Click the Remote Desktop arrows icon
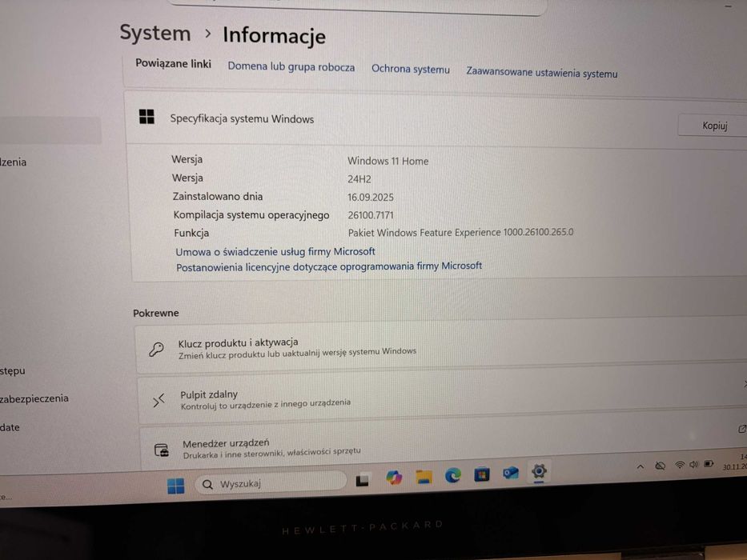747x560 pixels. click(x=159, y=401)
